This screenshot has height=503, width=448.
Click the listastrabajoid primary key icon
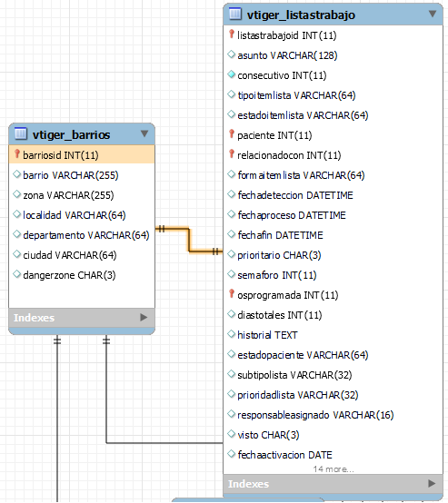231,35
